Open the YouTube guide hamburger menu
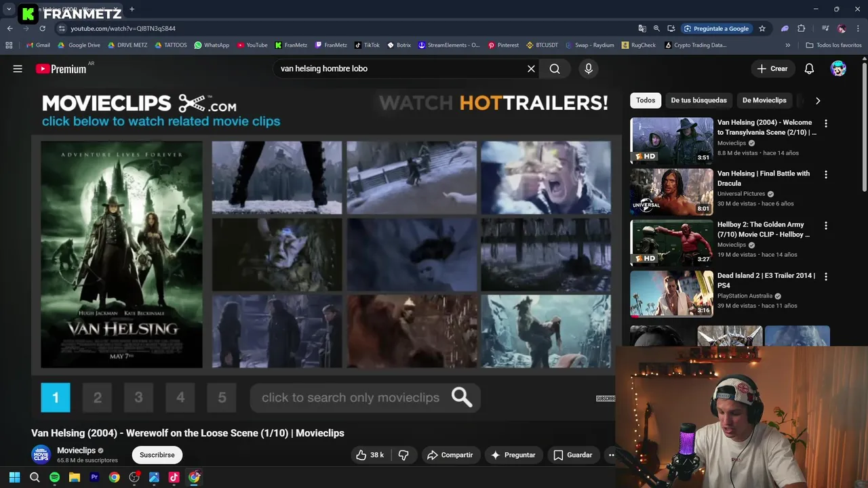The width and height of the screenshot is (868, 488). [x=18, y=68]
